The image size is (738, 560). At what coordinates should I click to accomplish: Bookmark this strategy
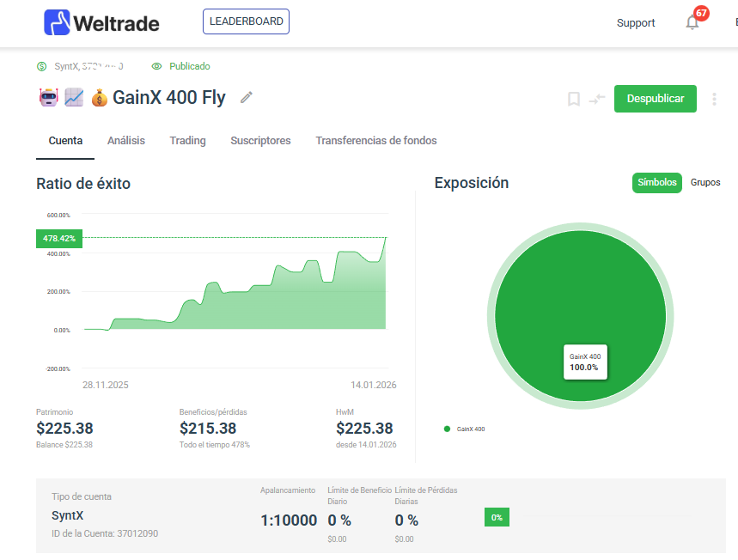(573, 100)
